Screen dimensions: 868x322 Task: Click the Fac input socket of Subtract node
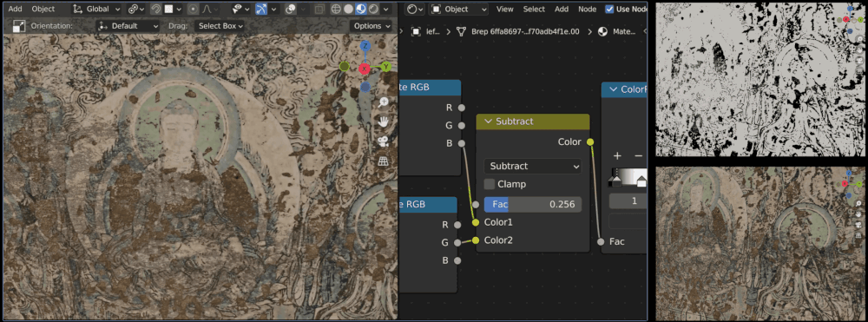pos(476,205)
